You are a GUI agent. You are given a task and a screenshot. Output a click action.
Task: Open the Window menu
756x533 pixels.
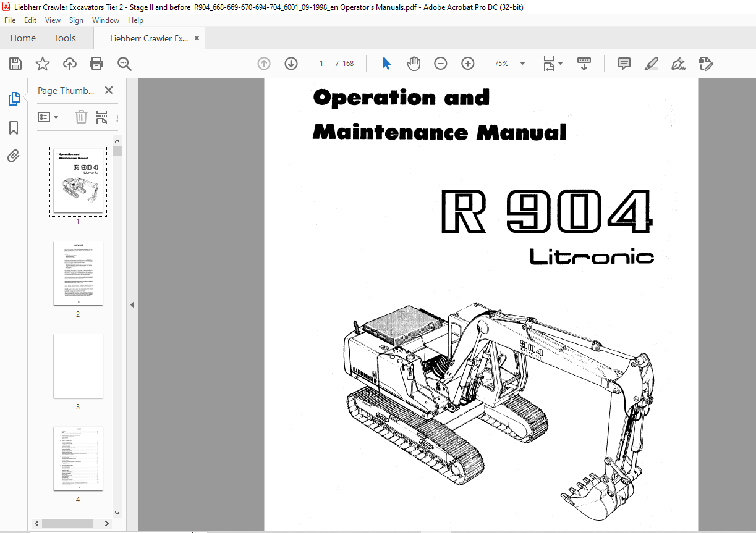(106, 20)
